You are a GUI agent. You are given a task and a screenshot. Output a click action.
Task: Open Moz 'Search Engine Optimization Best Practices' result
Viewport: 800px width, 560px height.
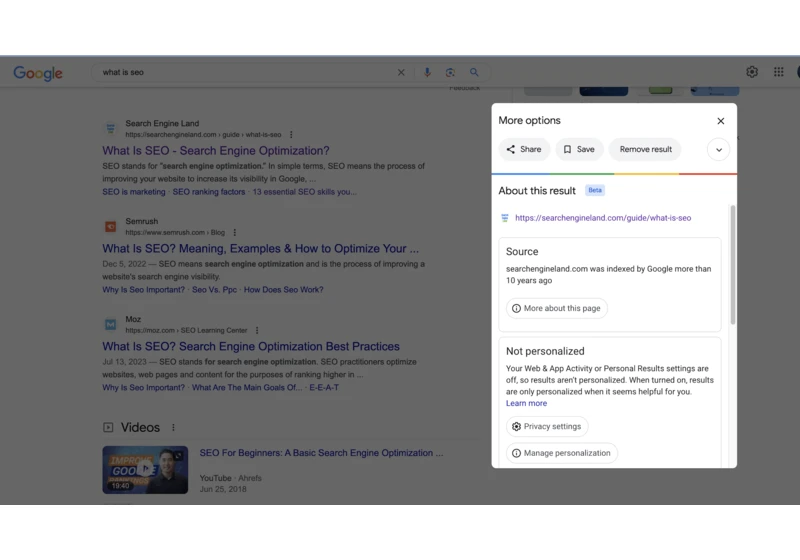coord(251,347)
